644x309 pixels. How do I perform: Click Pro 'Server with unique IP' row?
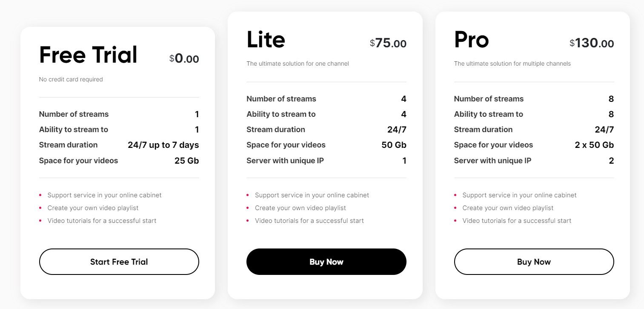click(x=534, y=161)
